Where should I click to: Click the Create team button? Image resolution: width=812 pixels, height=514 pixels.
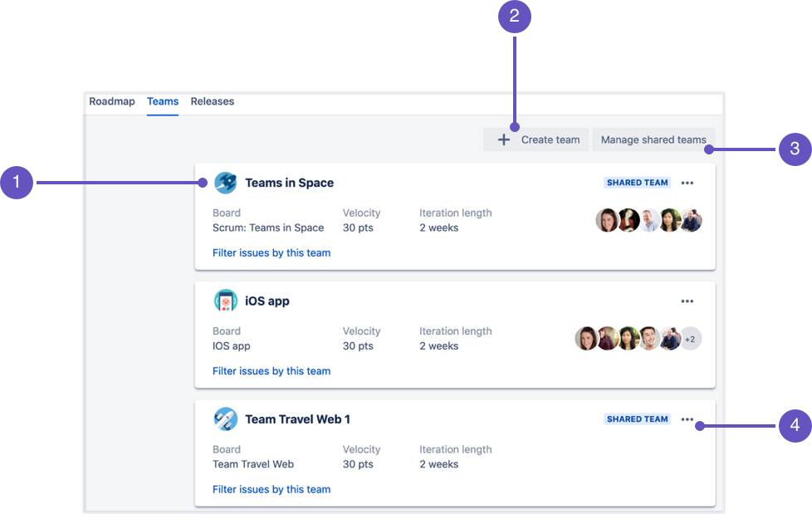[536, 140]
